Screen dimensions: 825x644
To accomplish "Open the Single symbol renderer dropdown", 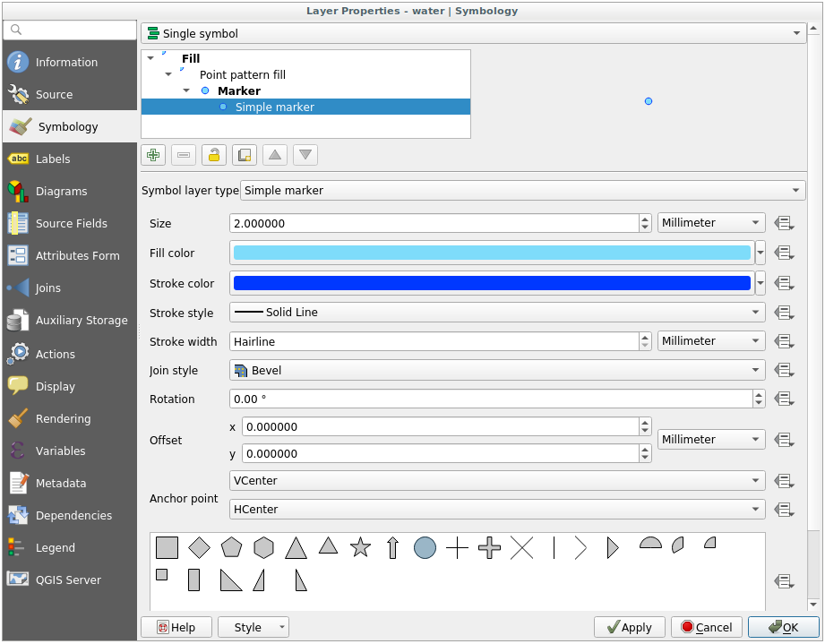I will (474, 33).
